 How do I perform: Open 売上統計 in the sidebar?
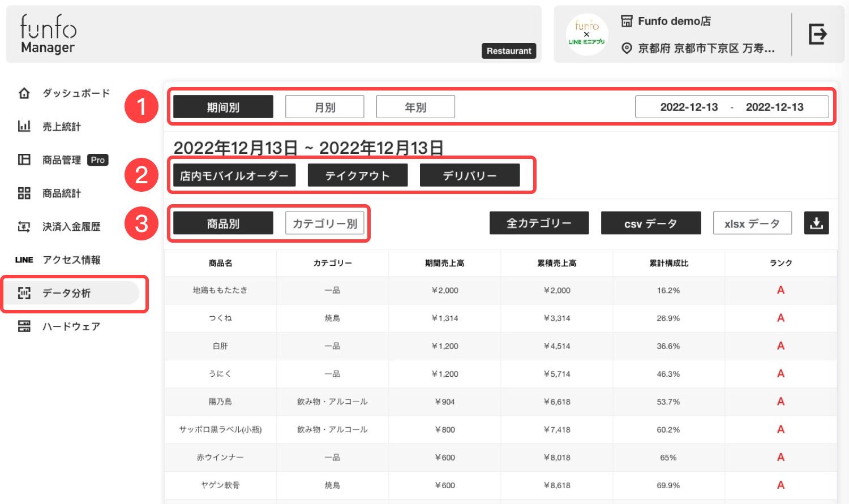(62, 126)
